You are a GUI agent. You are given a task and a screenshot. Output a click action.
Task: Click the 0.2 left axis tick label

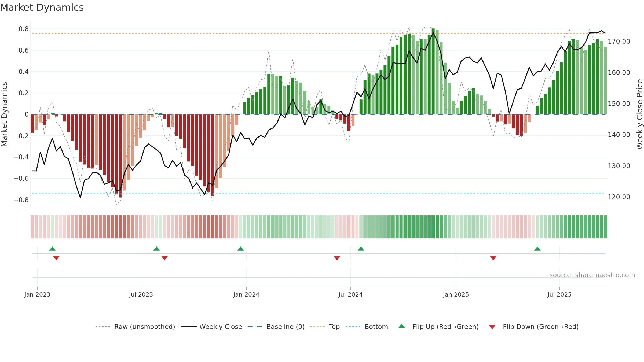24,93
